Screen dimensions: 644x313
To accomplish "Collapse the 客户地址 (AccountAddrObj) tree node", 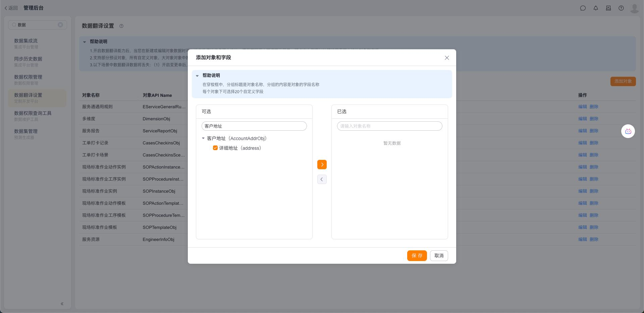I will click(x=203, y=138).
